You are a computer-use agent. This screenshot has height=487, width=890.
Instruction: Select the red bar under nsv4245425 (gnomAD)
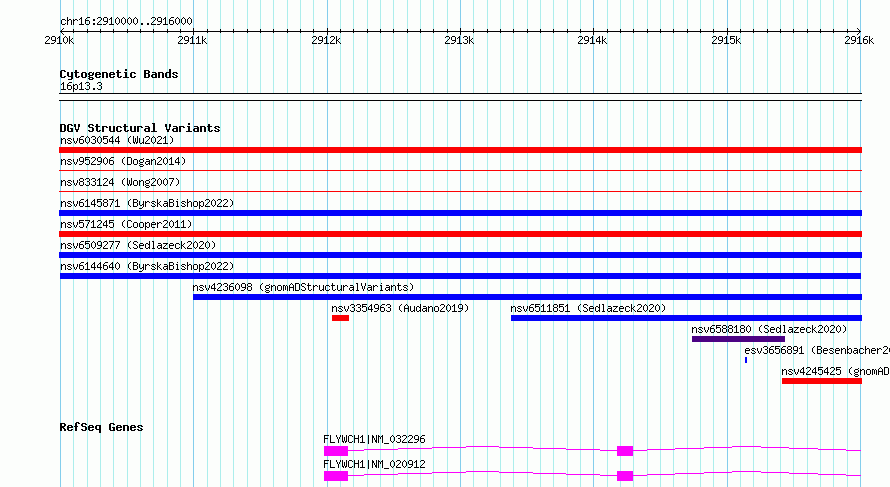[x=822, y=381]
